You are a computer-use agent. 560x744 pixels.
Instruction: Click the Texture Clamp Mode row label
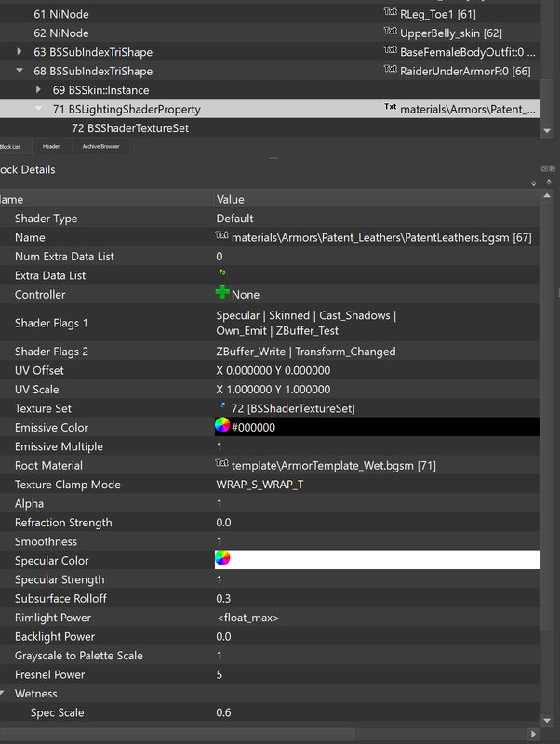coord(67,484)
